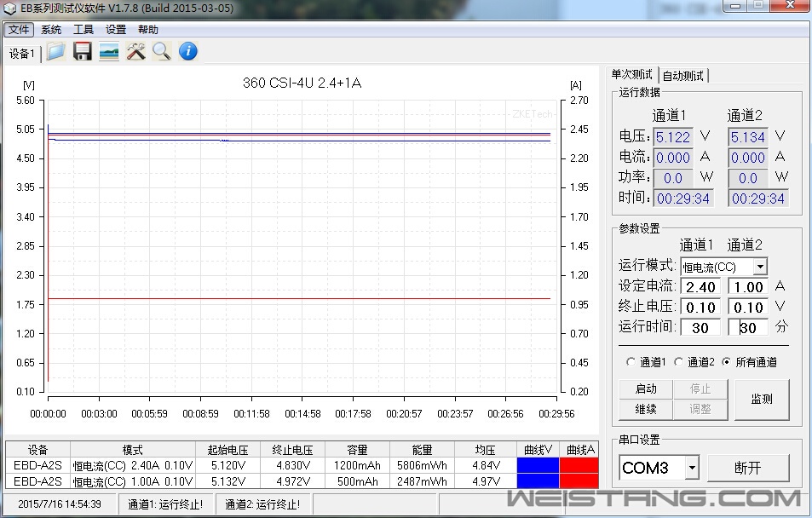Click the magnifying glass search icon
This screenshot has width=812, height=518.
point(162,51)
